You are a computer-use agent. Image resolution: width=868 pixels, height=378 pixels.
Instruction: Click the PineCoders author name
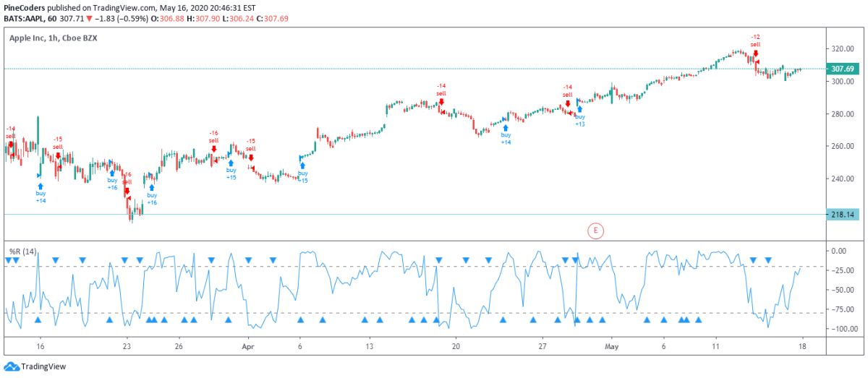pyautogui.click(x=25, y=7)
